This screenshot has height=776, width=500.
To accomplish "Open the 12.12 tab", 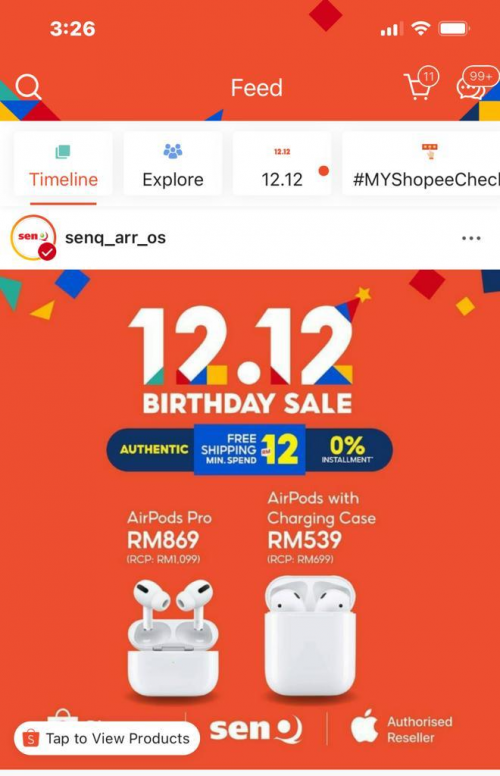I will pos(282,164).
